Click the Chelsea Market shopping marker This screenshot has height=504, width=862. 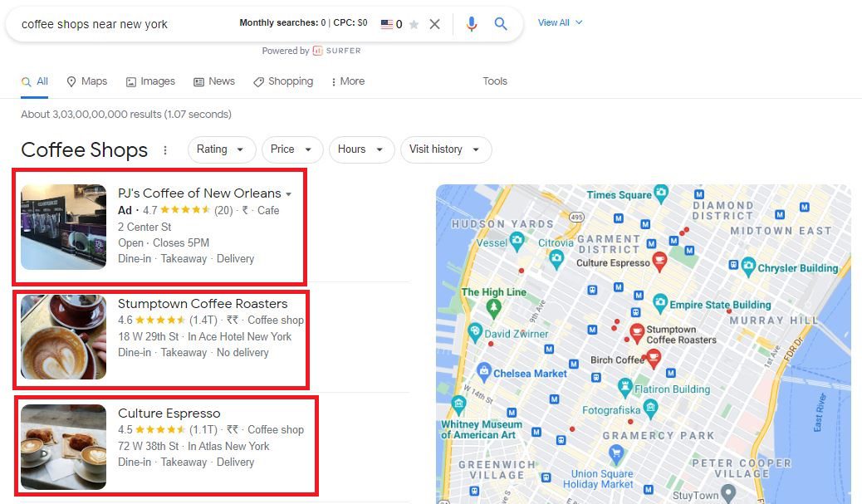pos(484,371)
